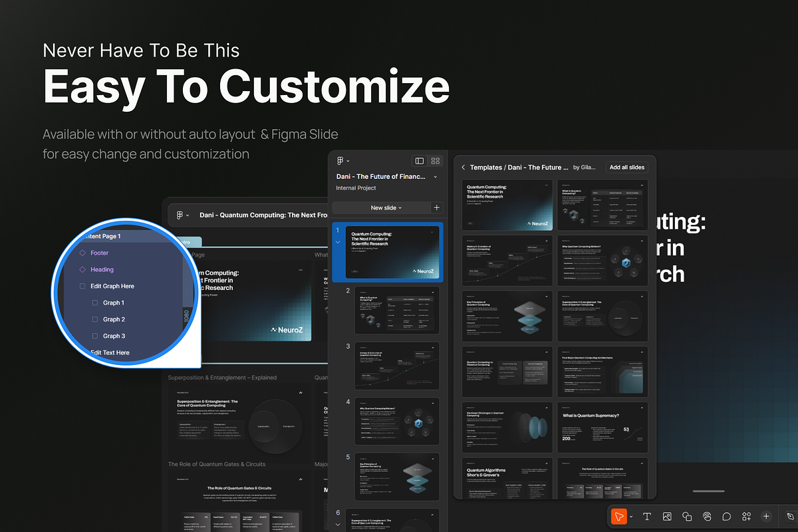Viewport: 798px width, 532px height.
Task: Select the Four Major Architectures template slide
Action: 602,372
